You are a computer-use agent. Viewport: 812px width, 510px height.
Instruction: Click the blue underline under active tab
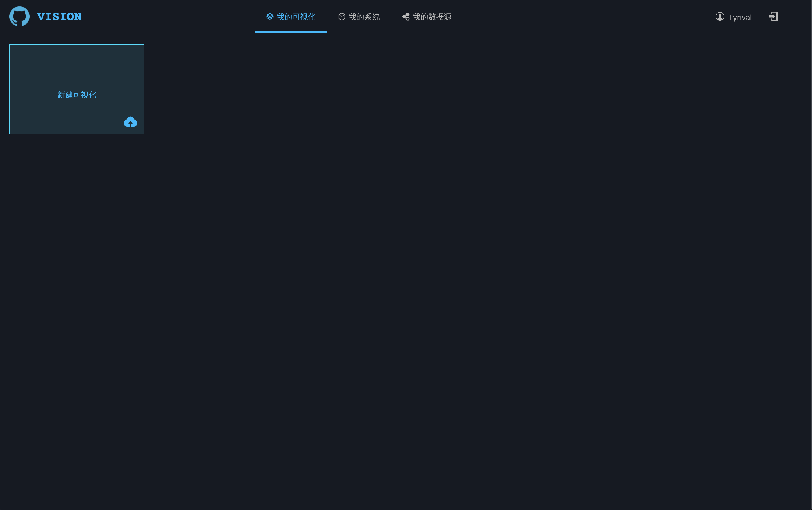point(291,32)
